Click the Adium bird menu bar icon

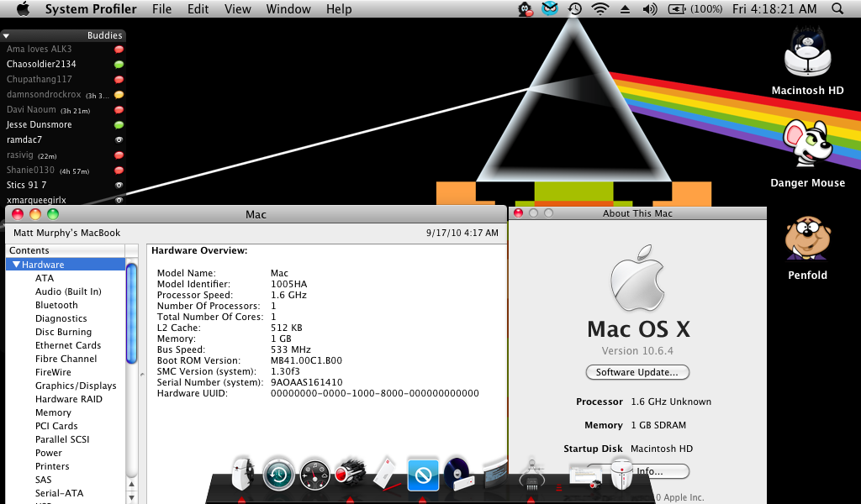click(526, 8)
